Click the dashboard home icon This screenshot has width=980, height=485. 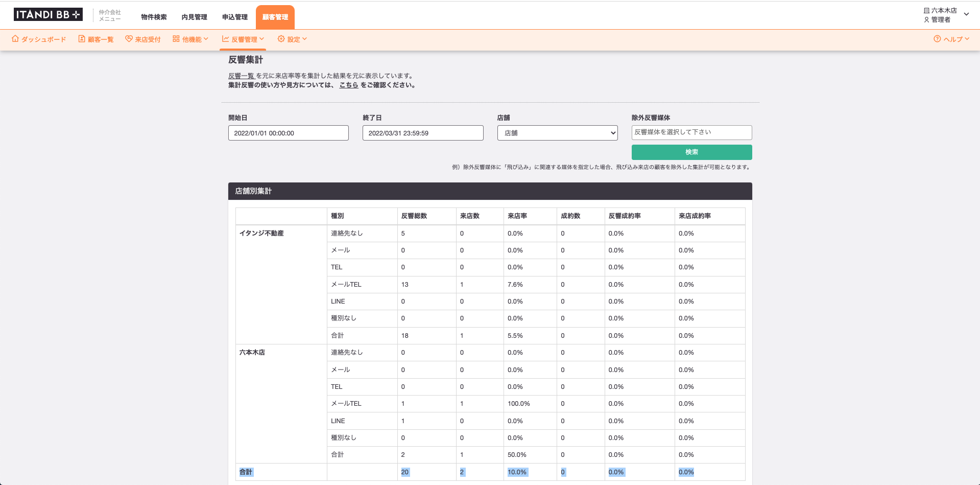tap(15, 39)
